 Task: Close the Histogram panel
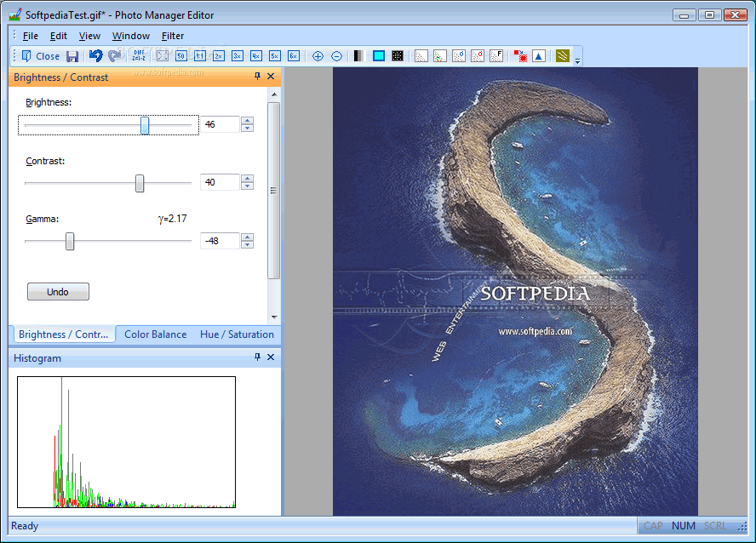coord(271,357)
